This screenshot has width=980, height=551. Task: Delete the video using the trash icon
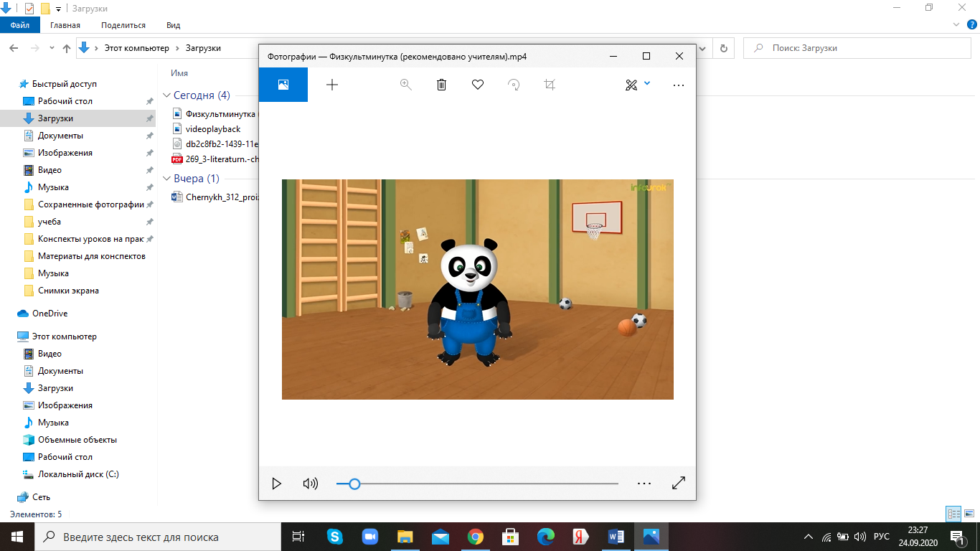[442, 85]
